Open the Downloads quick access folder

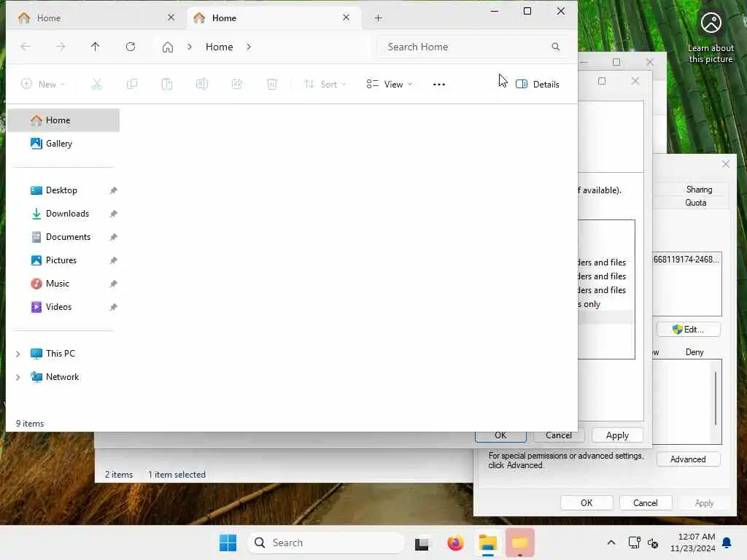pos(67,214)
